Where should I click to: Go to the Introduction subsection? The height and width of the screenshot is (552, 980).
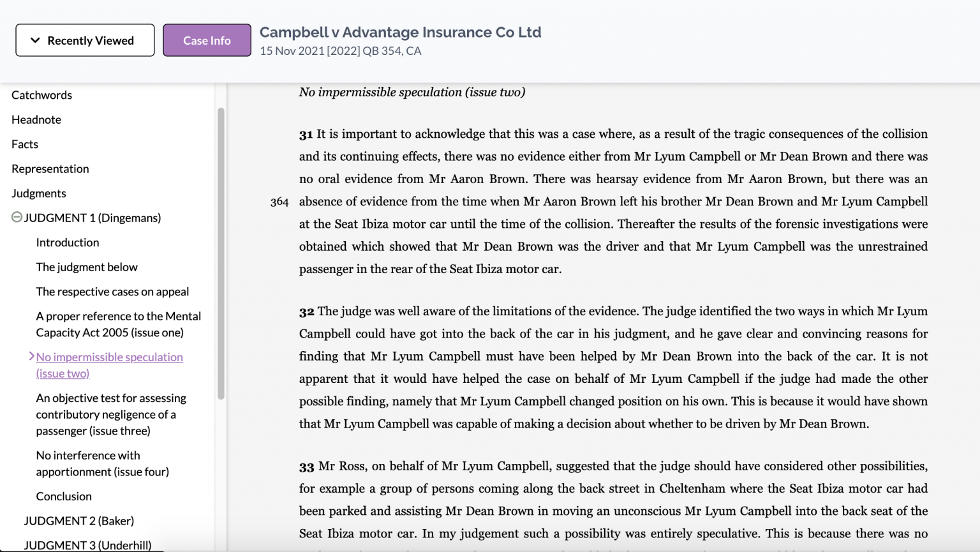click(x=68, y=242)
